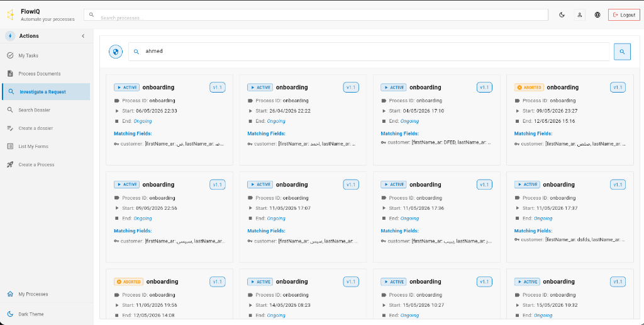This screenshot has width=644, height=325.
Task: Click v1.1 badge on card starting 04/05/2026 17:10
Action: tap(484, 87)
